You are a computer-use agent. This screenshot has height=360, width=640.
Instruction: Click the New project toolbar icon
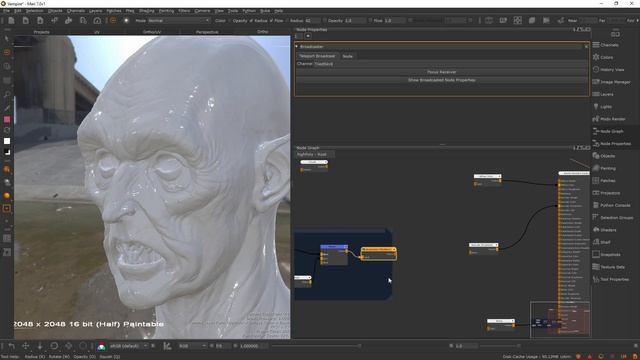coord(11,20)
